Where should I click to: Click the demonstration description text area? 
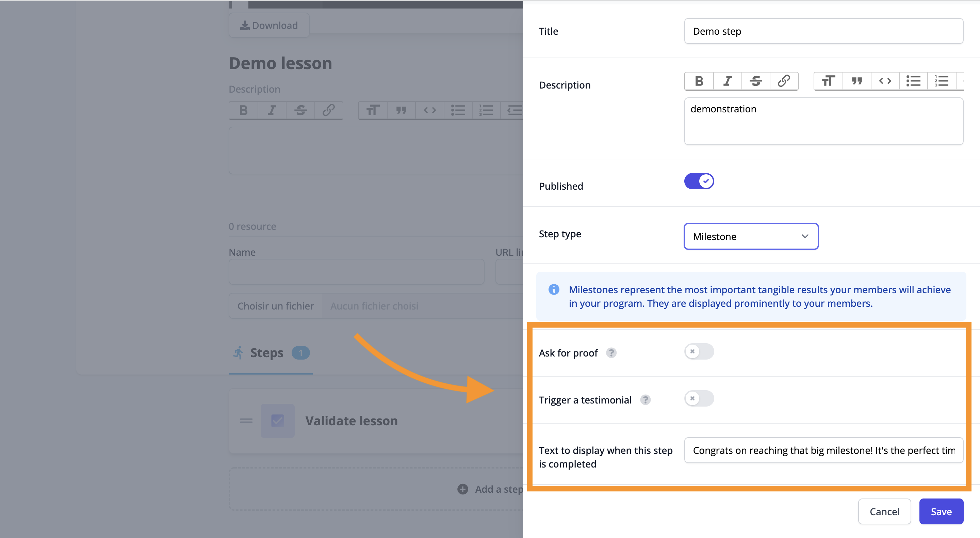[823, 121]
